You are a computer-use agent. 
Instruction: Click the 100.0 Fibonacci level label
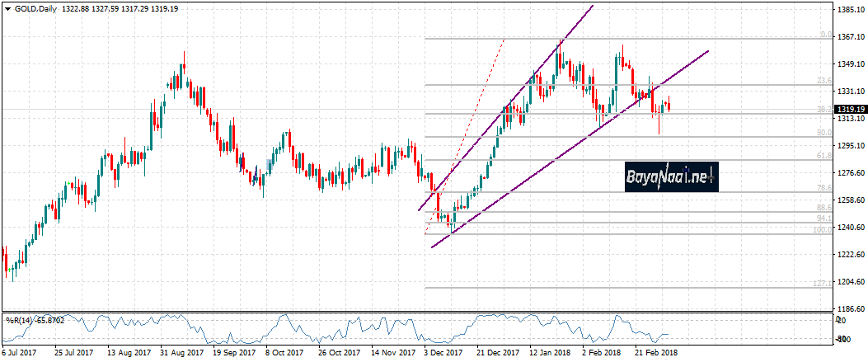click(x=820, y=230)
